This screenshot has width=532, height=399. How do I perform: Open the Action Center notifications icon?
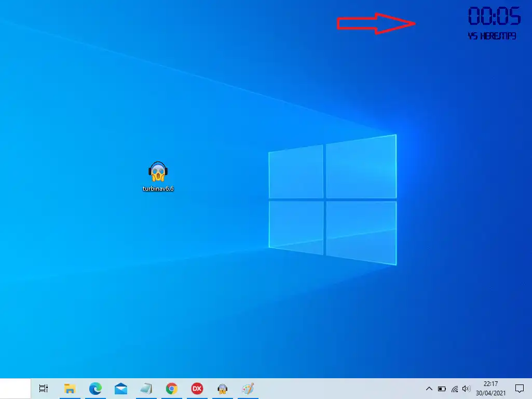(520, 389)
